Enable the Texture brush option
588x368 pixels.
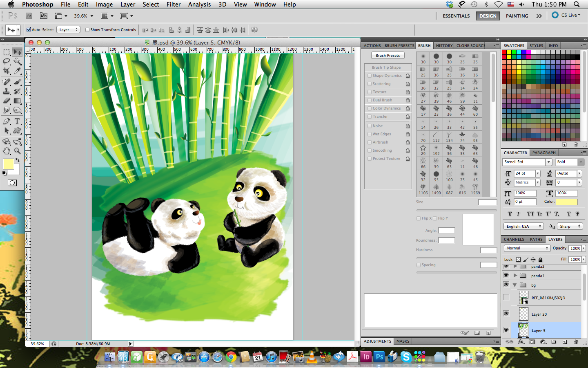click(370, 92)
